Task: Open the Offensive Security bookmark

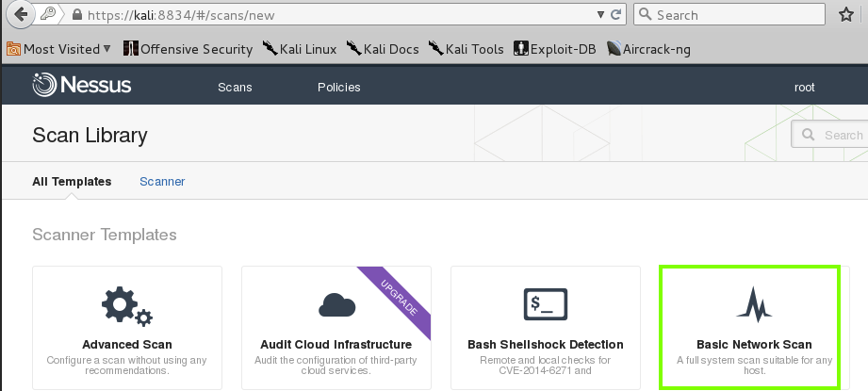Action: point(188,48)
